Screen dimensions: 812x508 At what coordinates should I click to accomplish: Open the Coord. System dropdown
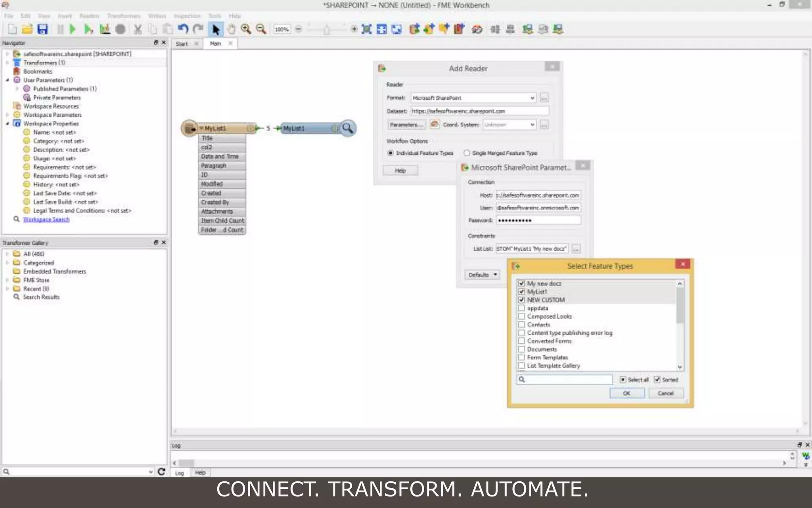[x=532, y=125]
